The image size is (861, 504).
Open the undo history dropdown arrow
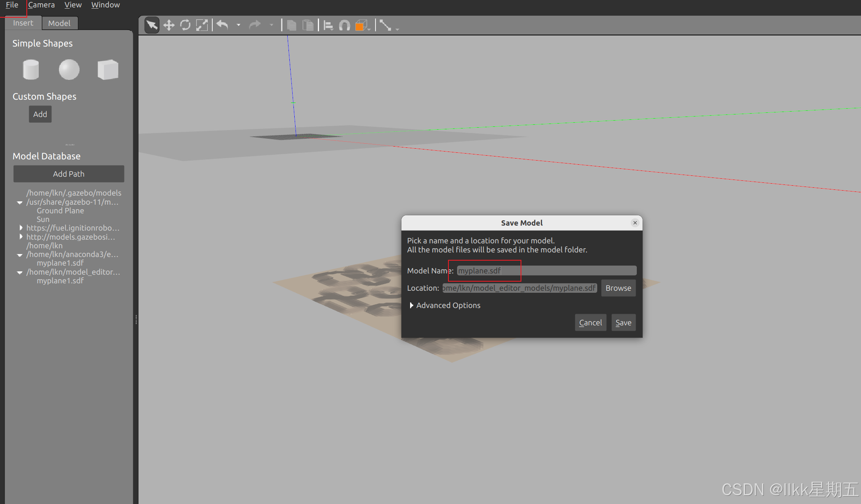coord(238,26)
